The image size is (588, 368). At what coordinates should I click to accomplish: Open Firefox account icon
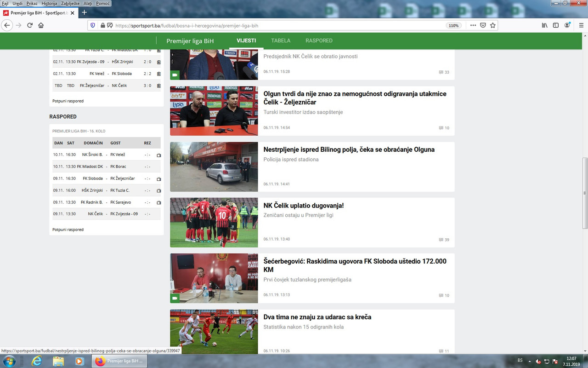click(x=567, y=25)
